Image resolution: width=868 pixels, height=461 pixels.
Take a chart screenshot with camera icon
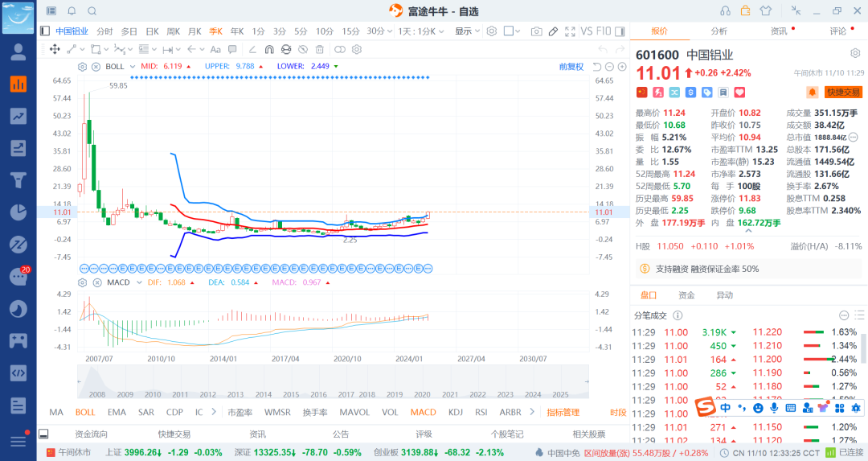point(536,31)
